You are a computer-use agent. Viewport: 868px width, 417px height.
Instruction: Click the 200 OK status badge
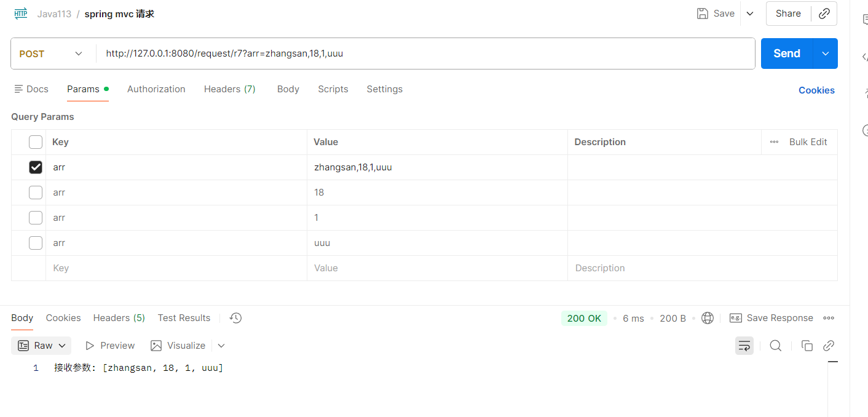coord(584,318)
